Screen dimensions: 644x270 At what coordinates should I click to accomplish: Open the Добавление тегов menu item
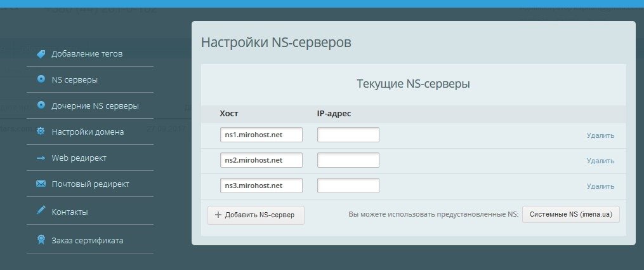tap(87, 54)
